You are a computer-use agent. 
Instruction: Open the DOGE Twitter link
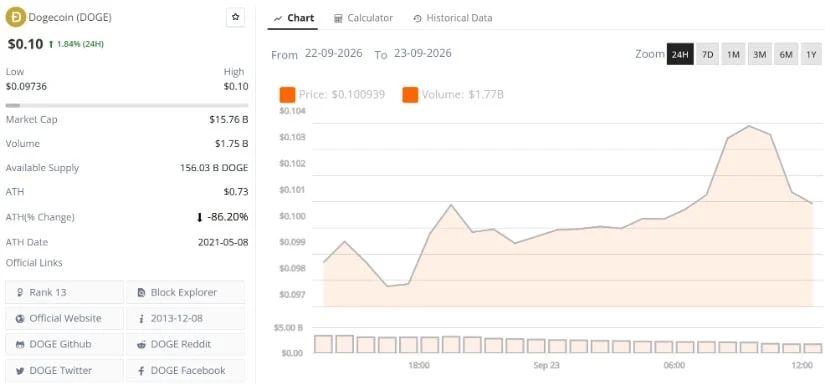[x=65, y=370]
